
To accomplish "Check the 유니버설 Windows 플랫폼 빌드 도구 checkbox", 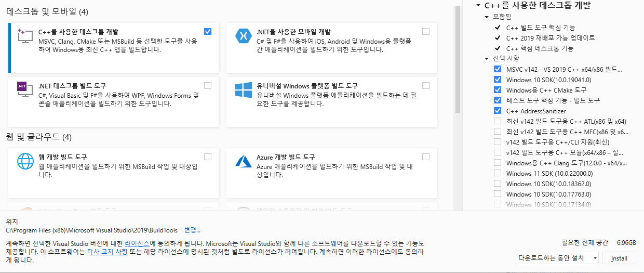I will (426, 85).
